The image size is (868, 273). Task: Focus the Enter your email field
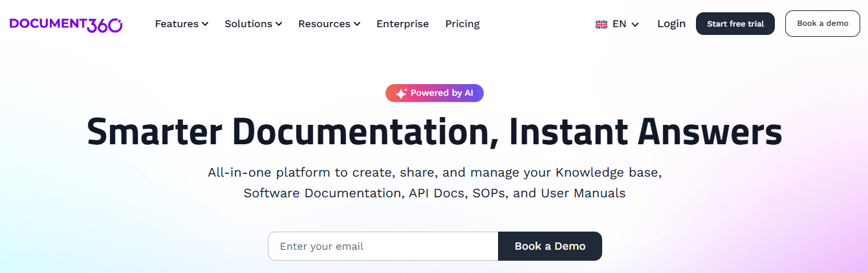pos(383,246)
